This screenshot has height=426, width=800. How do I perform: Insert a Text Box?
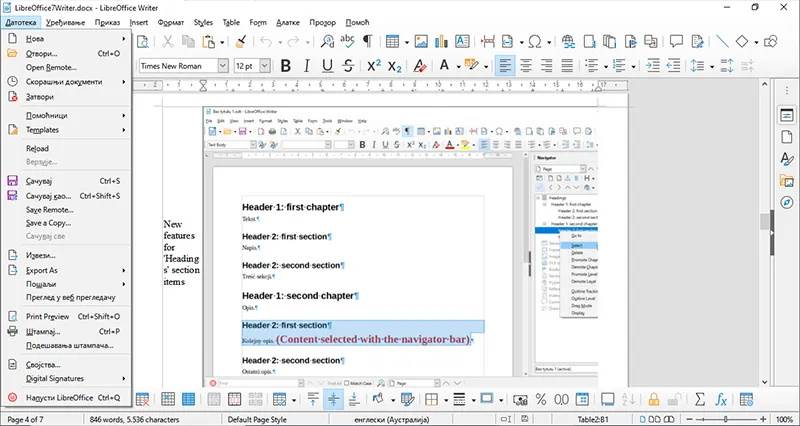point(462,41)
